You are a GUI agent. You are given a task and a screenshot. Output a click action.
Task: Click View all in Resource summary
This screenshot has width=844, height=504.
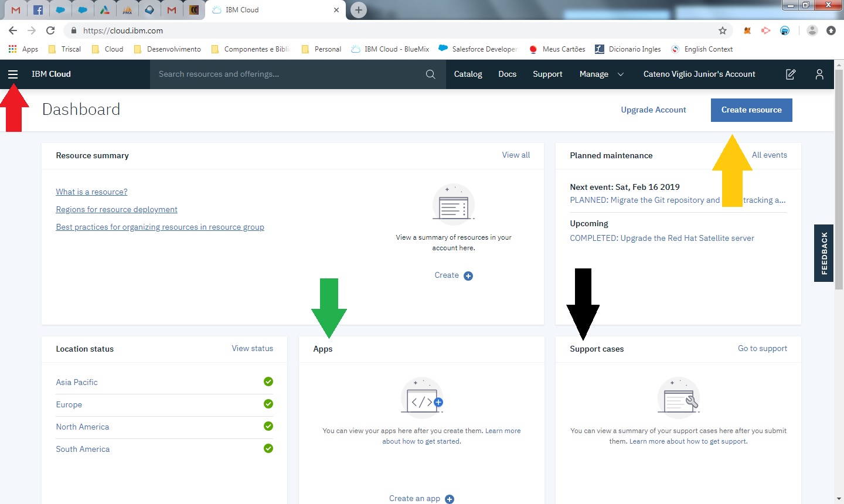[516, 155]
